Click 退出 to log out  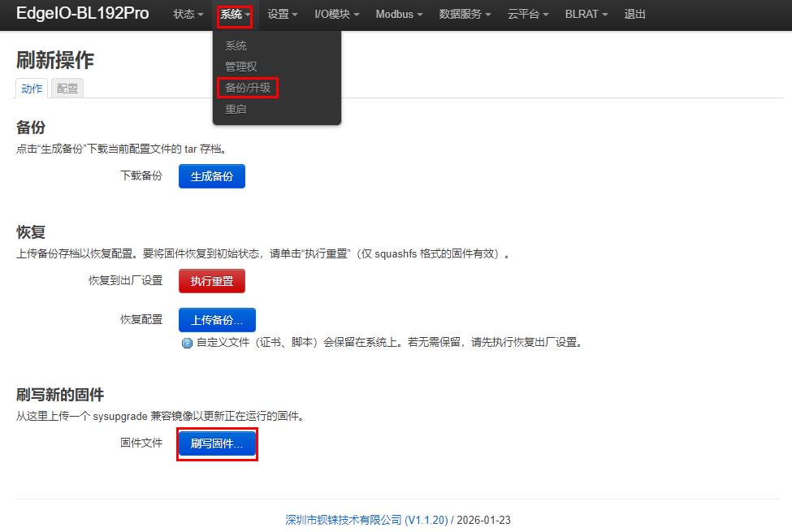click(634, 14)
